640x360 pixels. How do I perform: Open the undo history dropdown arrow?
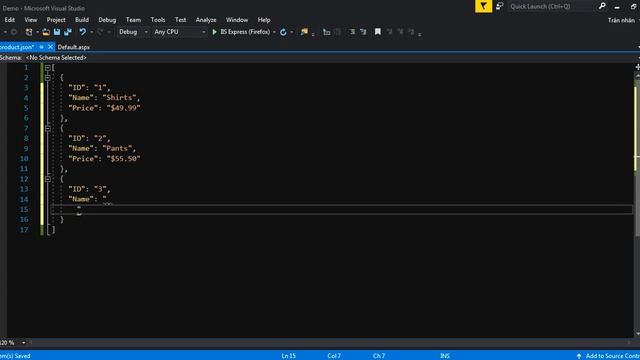point(91,32)
